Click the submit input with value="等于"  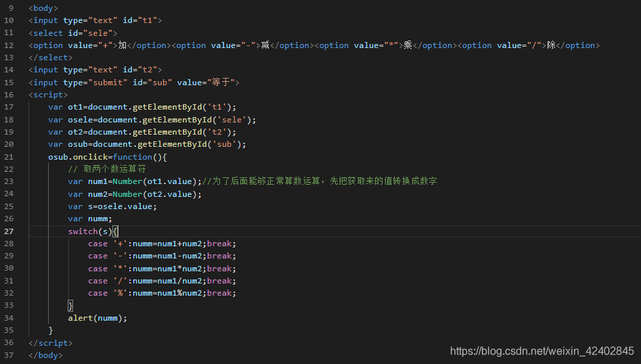[x=134, y=83]
